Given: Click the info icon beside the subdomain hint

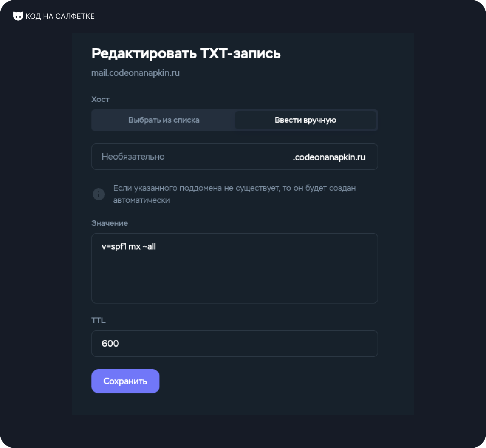Looking at the screenshot, I should tap(99, 194).
